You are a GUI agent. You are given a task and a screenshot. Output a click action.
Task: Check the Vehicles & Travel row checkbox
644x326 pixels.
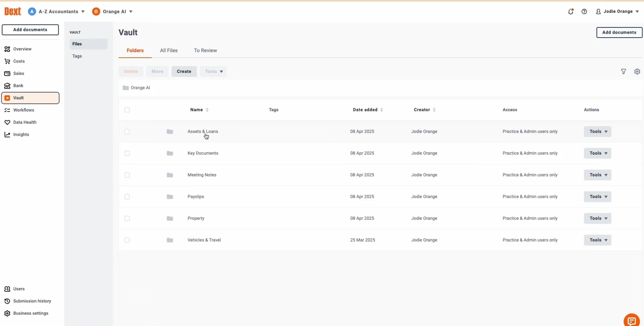coord(127,240)
